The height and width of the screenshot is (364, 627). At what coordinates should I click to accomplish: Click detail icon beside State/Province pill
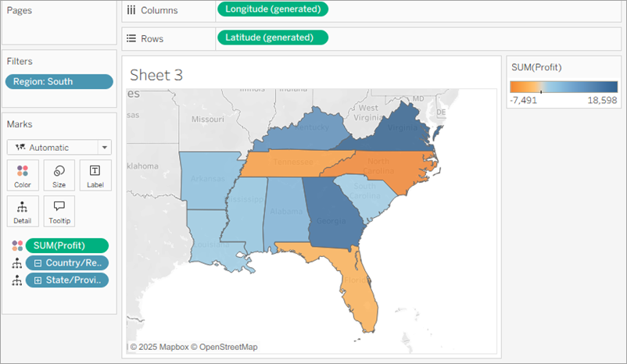click(17, 280)
